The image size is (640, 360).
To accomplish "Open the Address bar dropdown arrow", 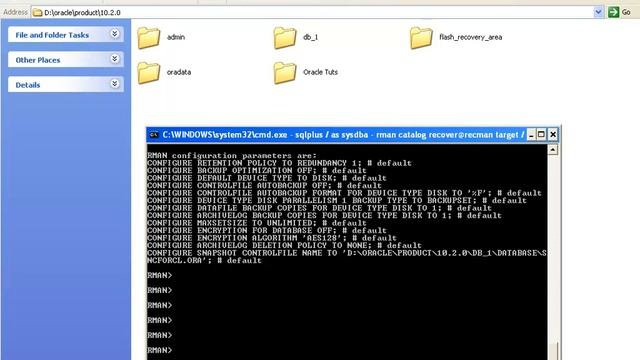I will (598, 12).
